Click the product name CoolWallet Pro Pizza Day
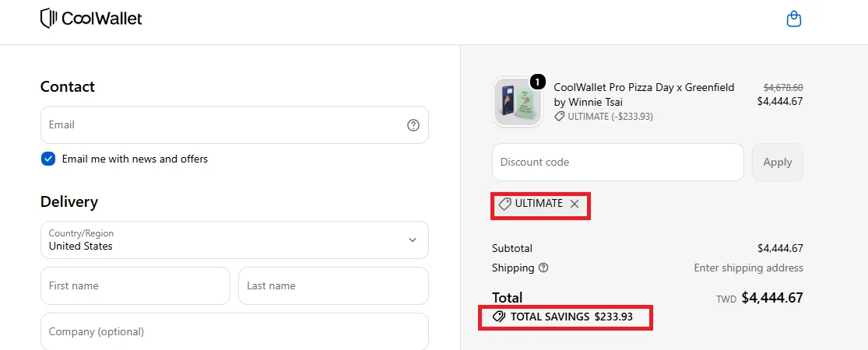The width and height of the screenshot is (868, 350). coord(644,95)
